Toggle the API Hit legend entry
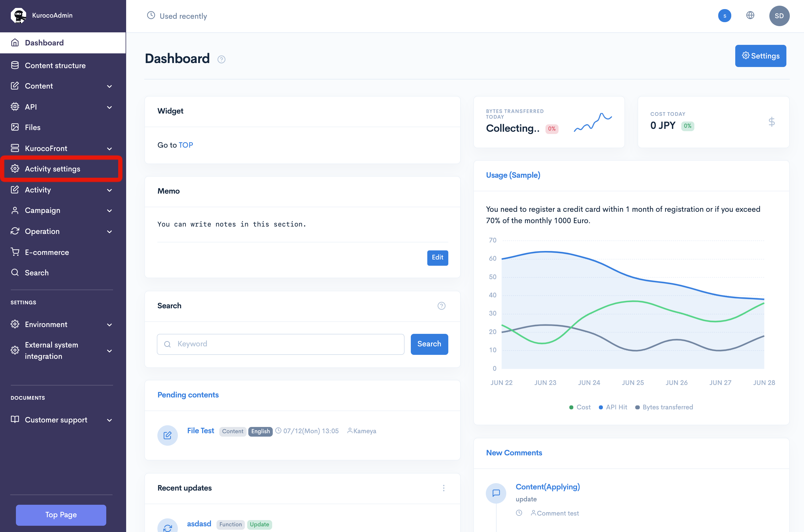 pos(613,407)
